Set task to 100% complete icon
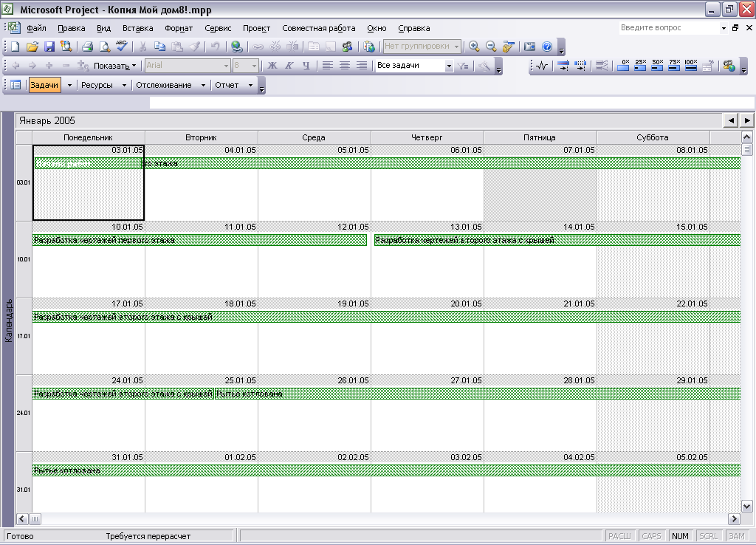Viewport: 756px width, 545px height. pyautogui.click(x=691, y=65)
